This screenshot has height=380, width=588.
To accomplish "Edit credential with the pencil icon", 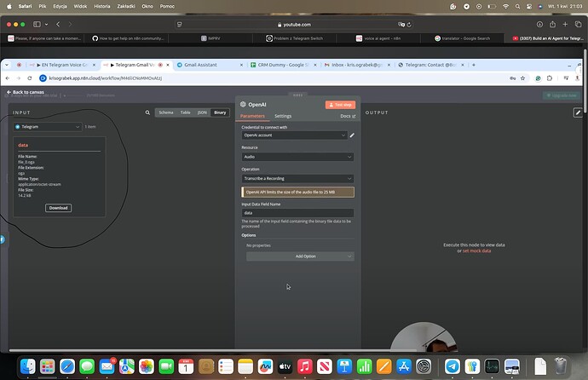I will coord(352,135).
